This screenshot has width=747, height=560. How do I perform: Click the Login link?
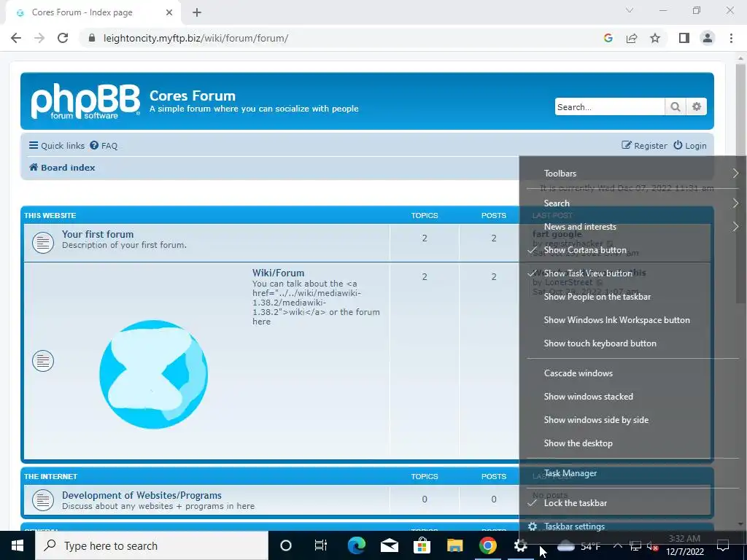[690, 146]
